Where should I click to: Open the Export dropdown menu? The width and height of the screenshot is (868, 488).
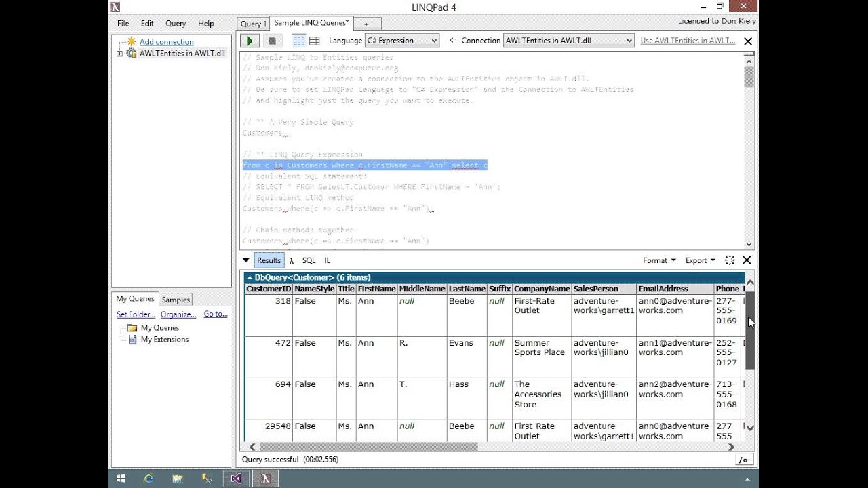[x=701, y=260]
